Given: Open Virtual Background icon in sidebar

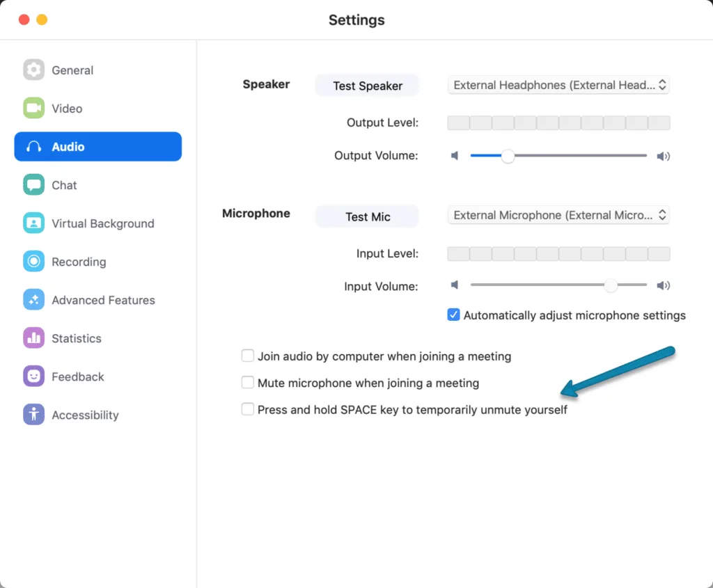Looking at the screenshot, I should point(33,223).
